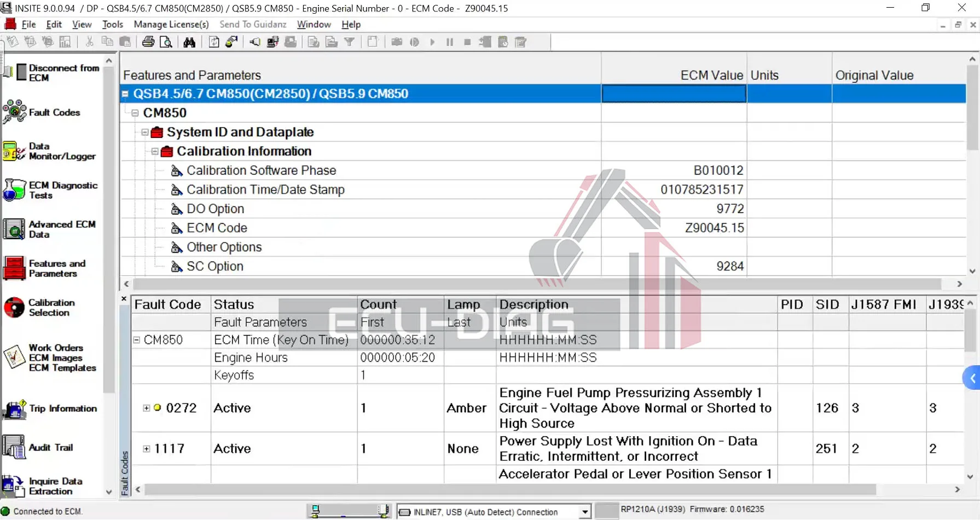This screenshot has width=980, height=520.
Task: Select Disconnect from ECM in sidebar
Action: pos(52,73)
